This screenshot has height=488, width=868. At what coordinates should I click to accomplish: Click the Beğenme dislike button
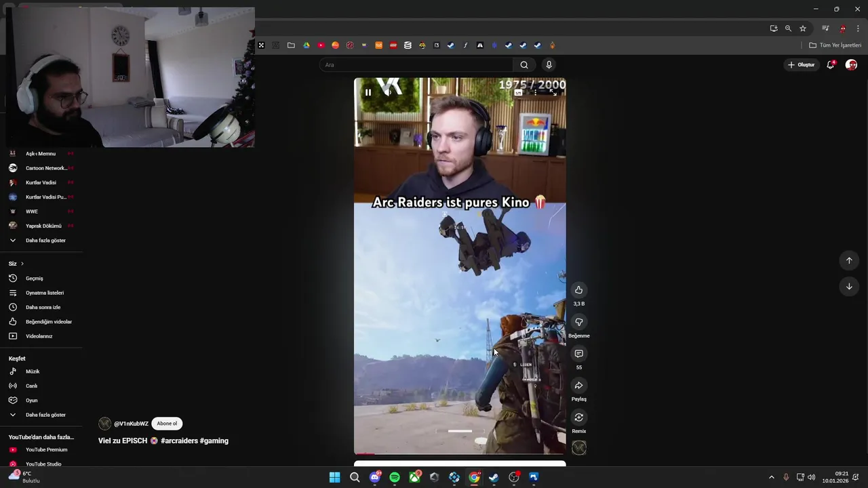point(578,322)
